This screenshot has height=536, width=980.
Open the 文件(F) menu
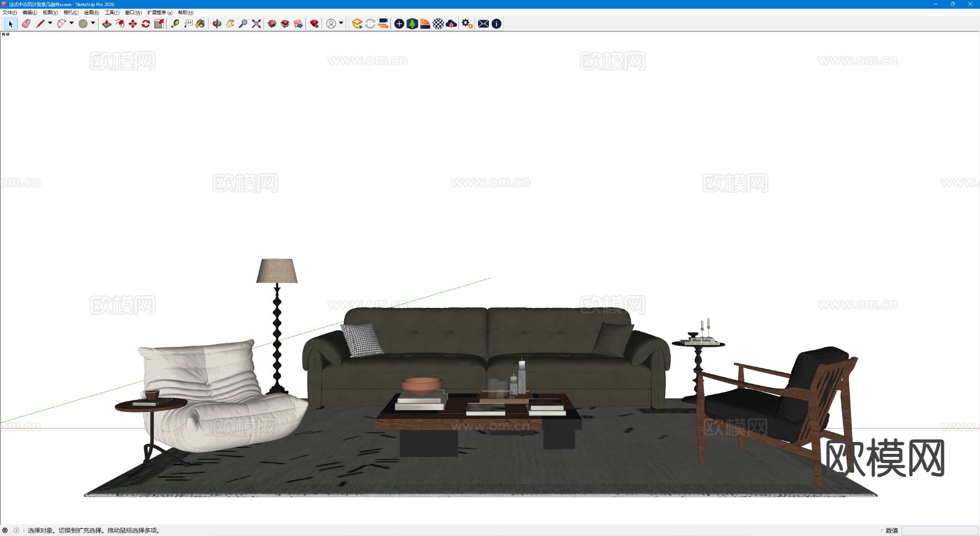click(x=10, y=13)
